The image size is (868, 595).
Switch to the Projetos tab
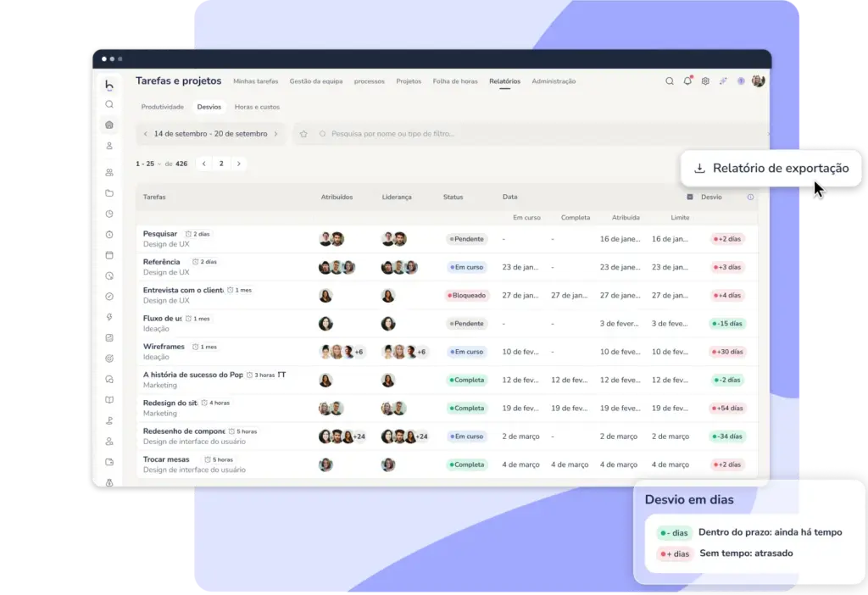(x=409, y=81)
